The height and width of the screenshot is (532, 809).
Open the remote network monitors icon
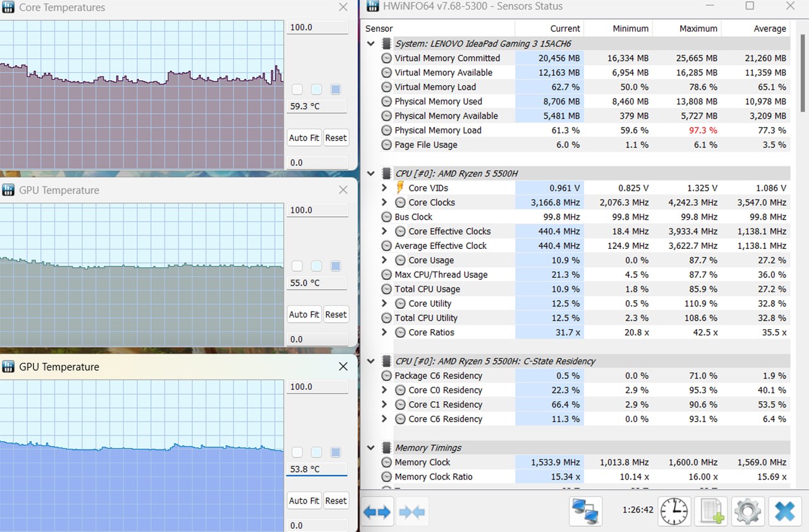click(x=585, y=511)
